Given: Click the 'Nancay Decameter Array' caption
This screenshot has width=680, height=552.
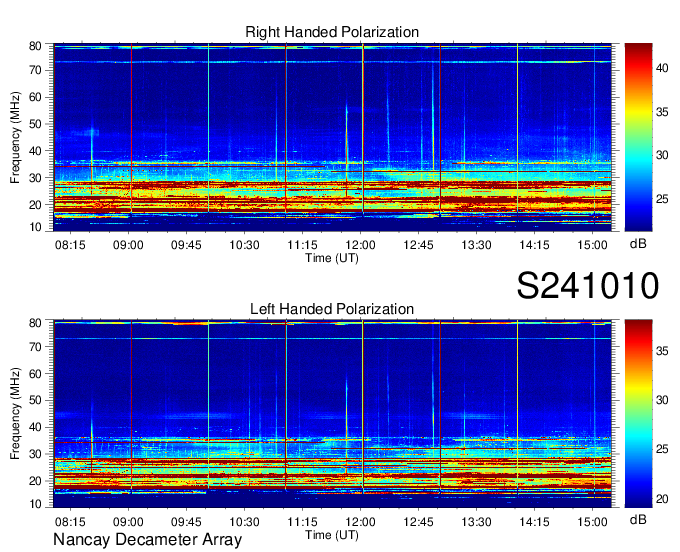Looking at the screenshot, I should (147, 540).
